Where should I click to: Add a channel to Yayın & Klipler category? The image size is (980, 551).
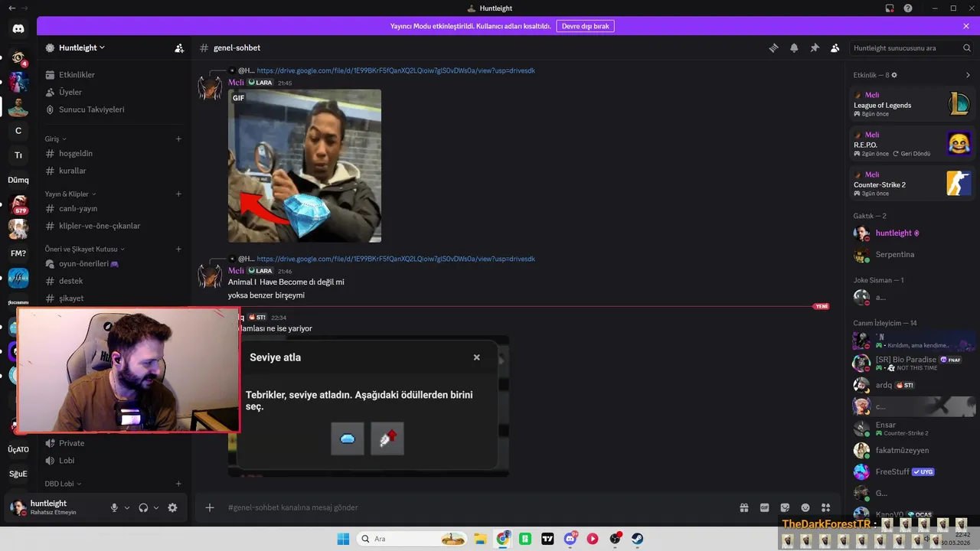(178, 194)
